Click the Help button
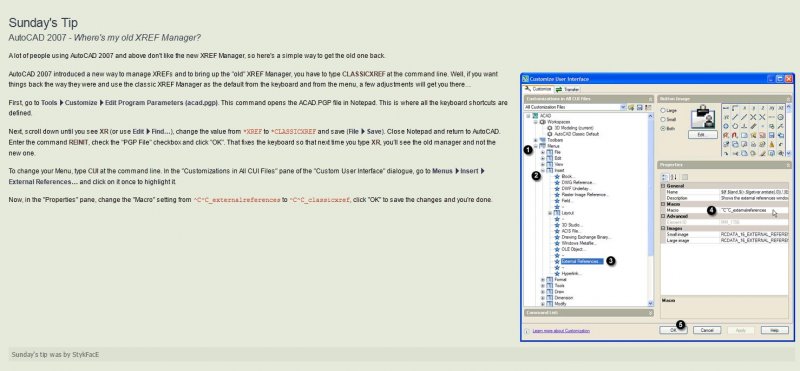800x371 pixels. tap(774, 330)
